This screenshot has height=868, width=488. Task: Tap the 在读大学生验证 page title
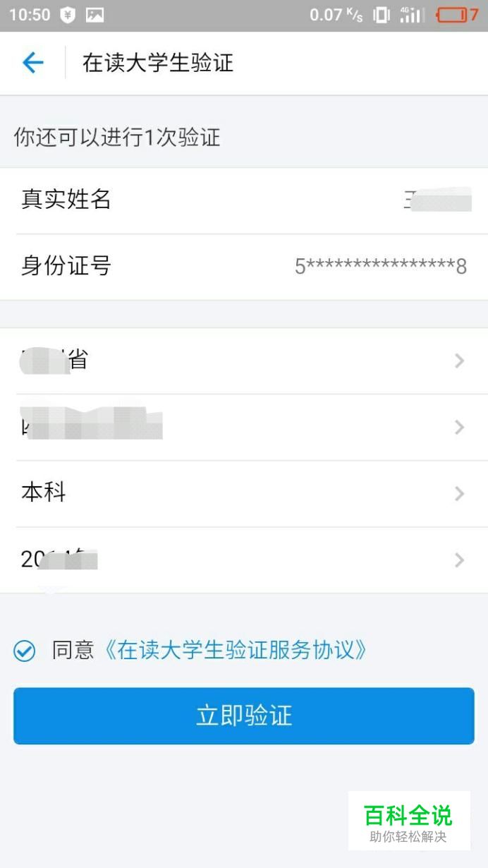click(158, 63)
